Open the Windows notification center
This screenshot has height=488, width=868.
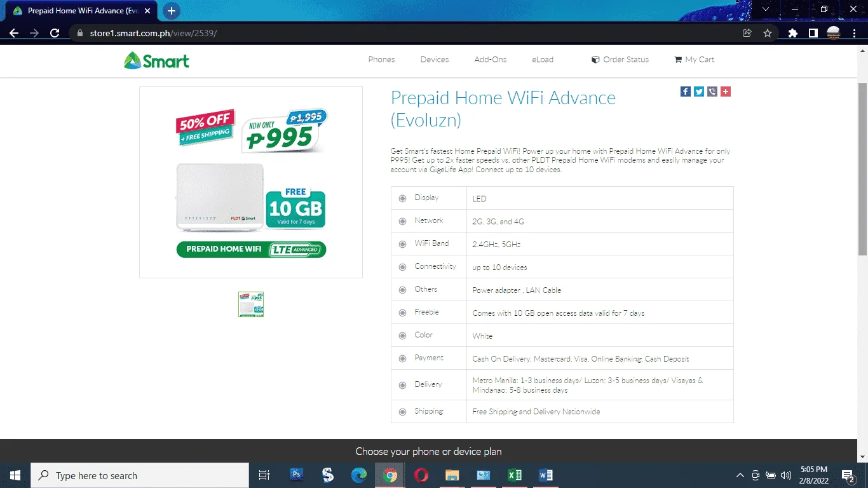coord(848,475)
